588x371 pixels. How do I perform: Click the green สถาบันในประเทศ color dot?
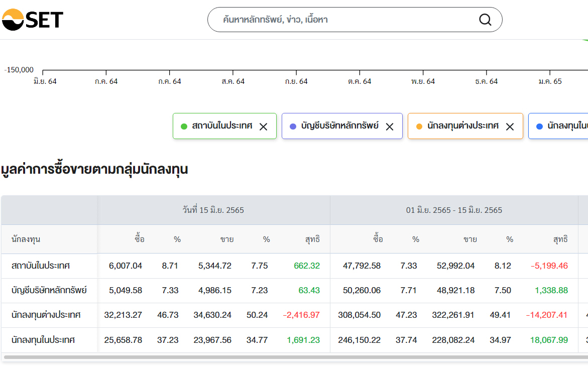click(x=184, y=127)
